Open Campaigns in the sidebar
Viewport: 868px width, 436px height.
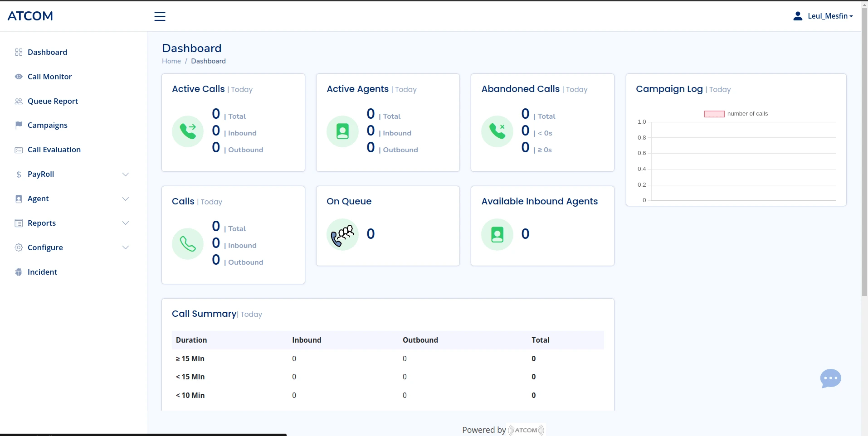[x=48, y=125]
